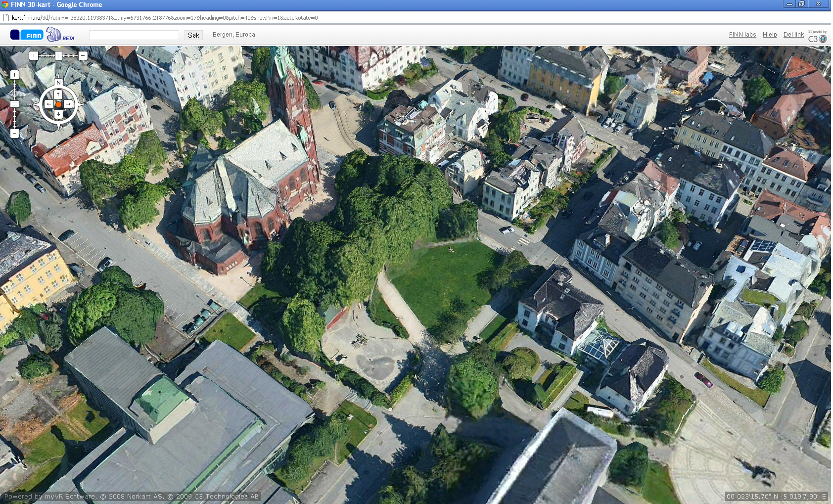Click the orange center dot in the compass
Viewport: 833px width, 504px height.
pyautogui.click(x=58, y=104)
